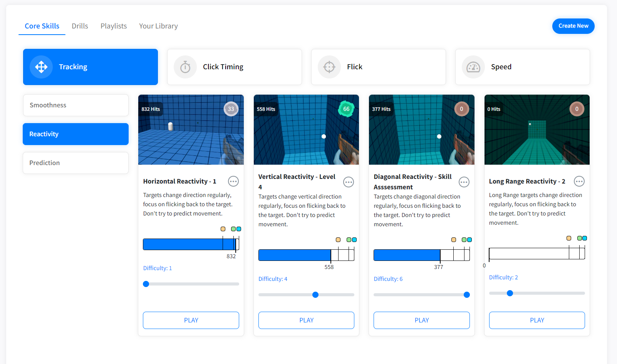The width and height of the screenshot is (617, 364).
Task: Click the Create New button
Action: tap(573, 26)
